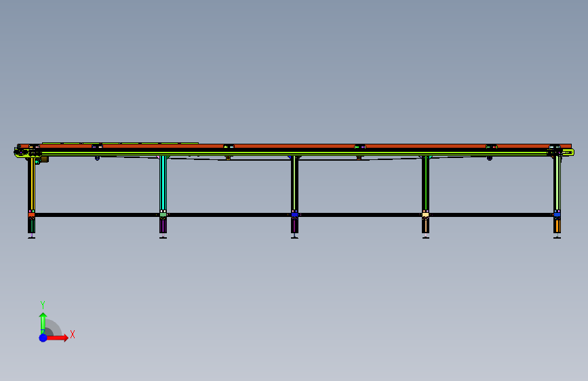The height and width of the screenshot is (381, 588).
Task: Click the red X label on triad
Action: [x=73, y=334]
